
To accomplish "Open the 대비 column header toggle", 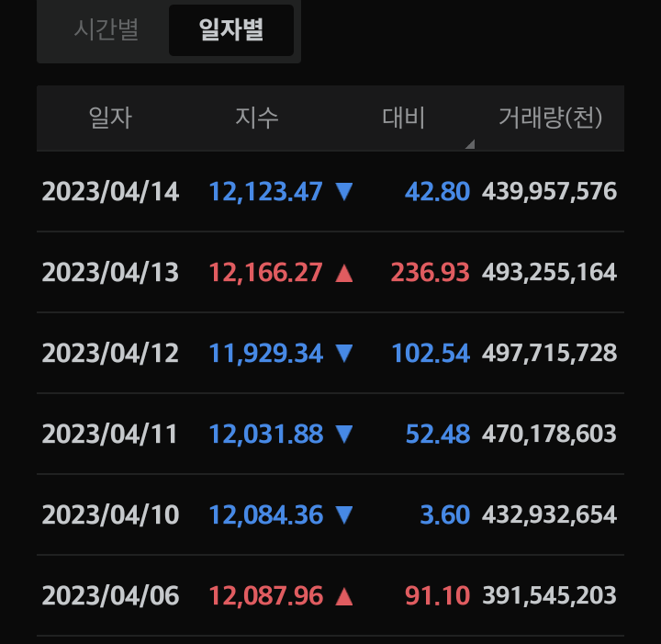I will [403, 118].
